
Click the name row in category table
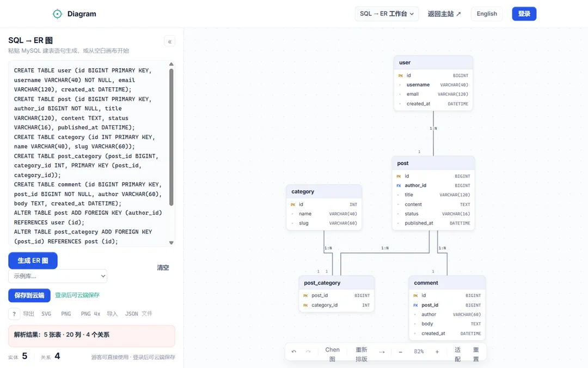point(324,214)
